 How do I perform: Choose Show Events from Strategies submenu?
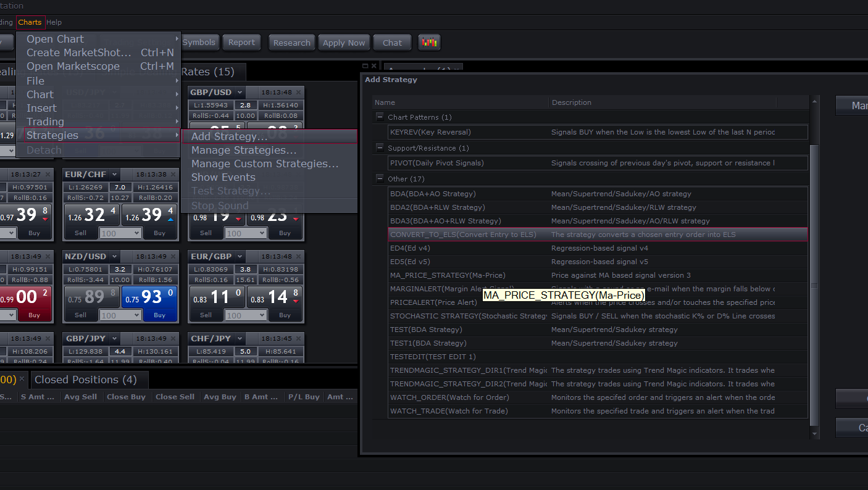223,177
